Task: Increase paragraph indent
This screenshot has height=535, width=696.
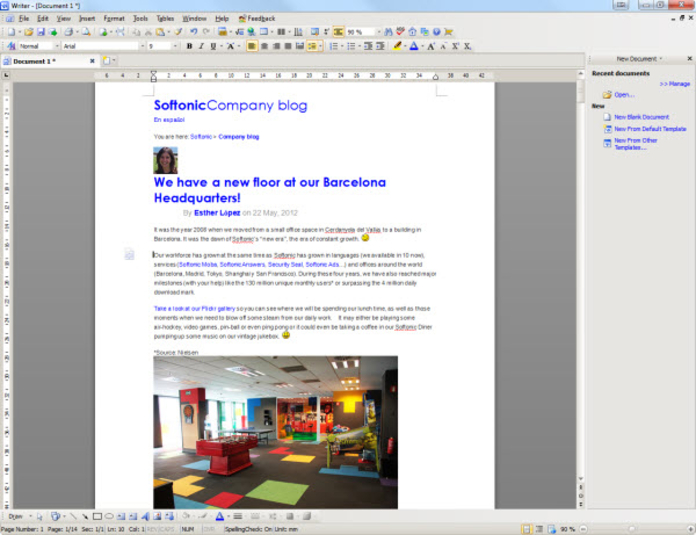Action: [x=380, y=46]
